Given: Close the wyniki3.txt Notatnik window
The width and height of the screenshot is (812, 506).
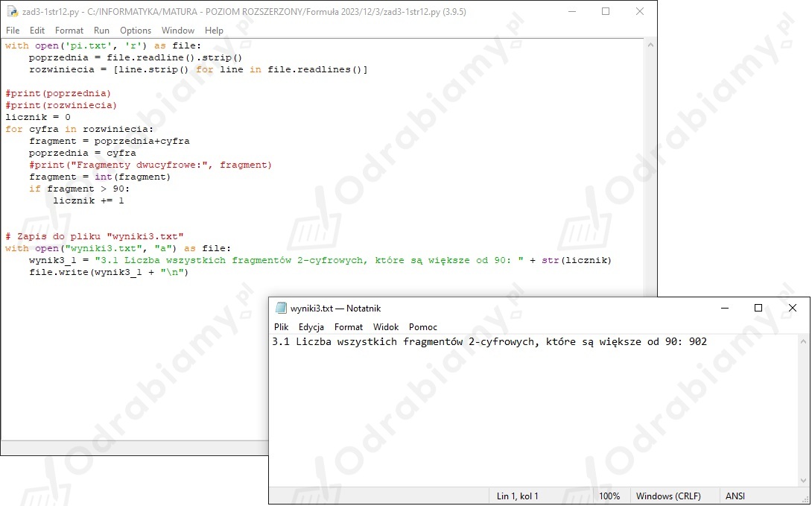Looking at the screenshot, I should (x=792, y=308).
